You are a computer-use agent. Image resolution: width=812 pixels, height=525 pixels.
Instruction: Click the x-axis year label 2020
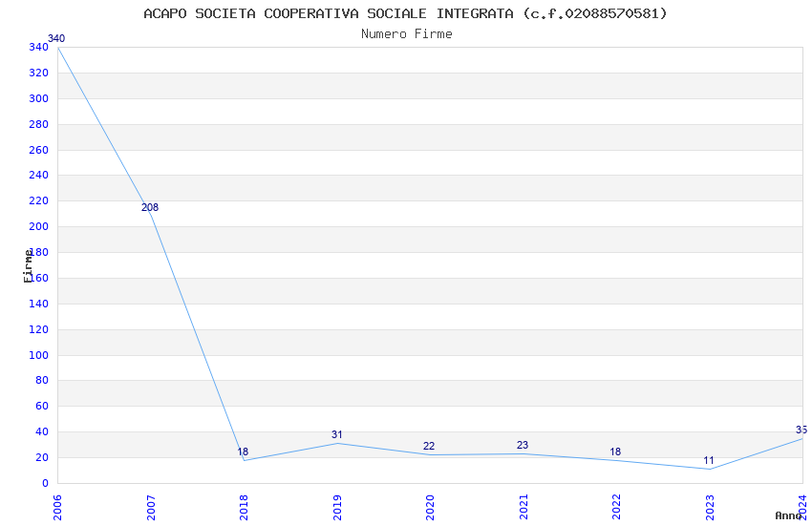tap(430, 508)
